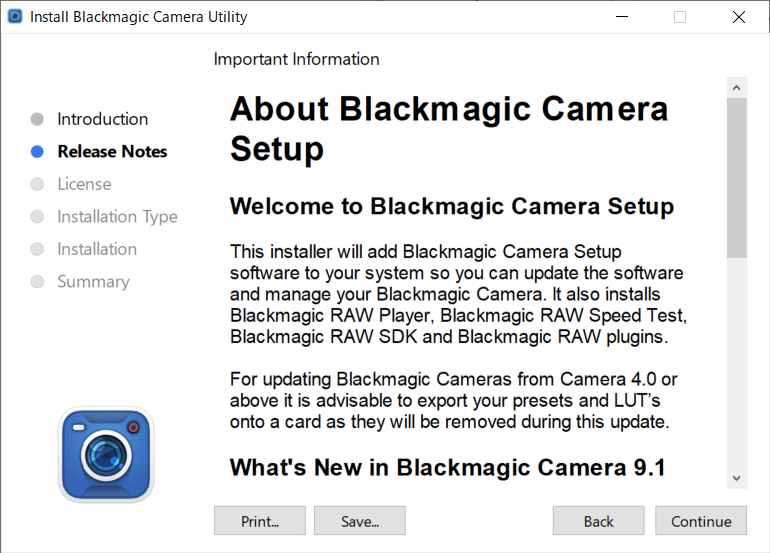Image resolution: width=770 pixels, height=553 pixels.
Task: Select the Installation step
Action: tap(97, 249)
